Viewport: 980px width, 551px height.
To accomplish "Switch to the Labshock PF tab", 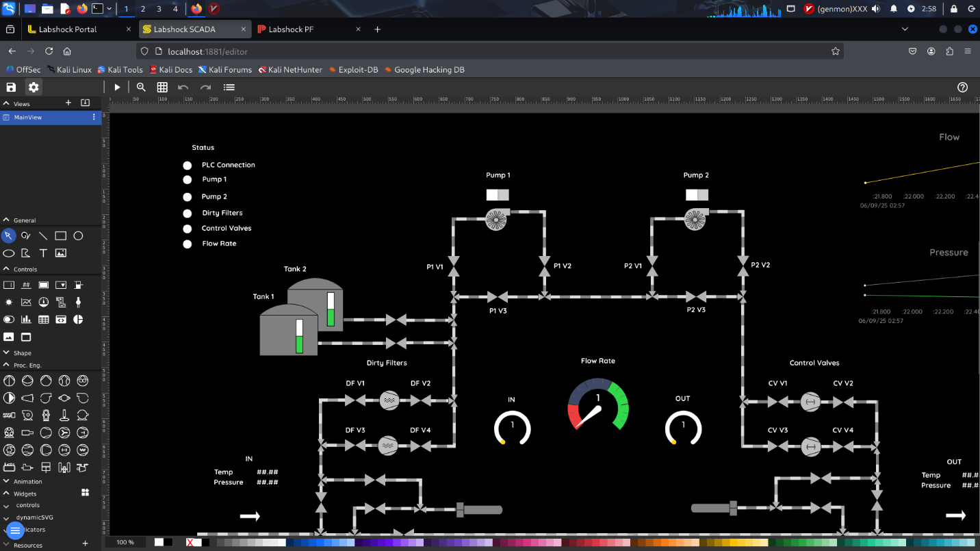I will coord(291,29).
